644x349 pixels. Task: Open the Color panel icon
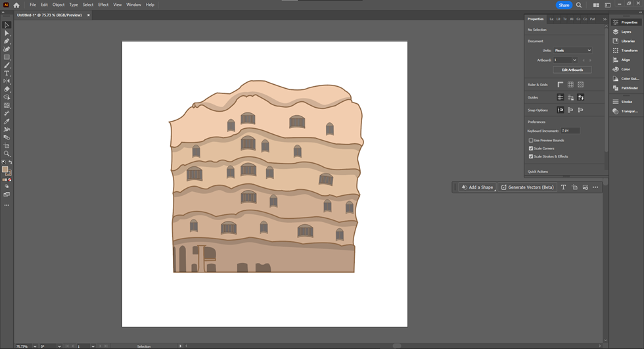point(616,70)
